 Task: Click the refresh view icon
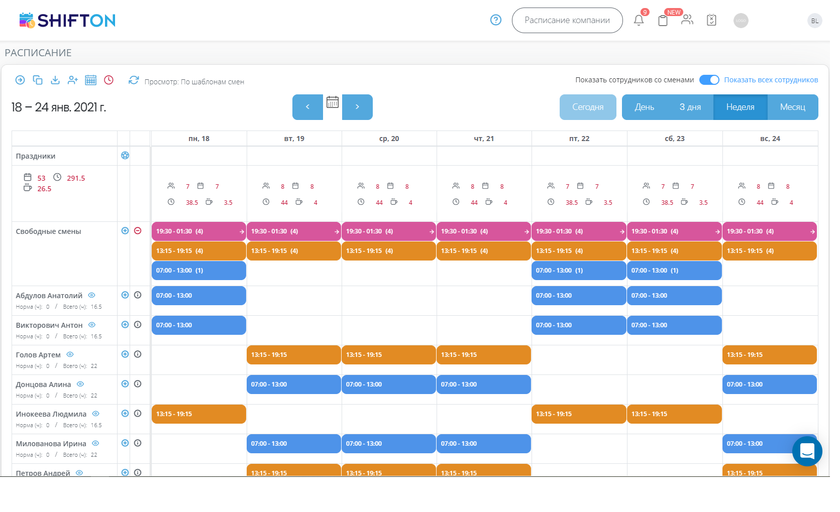coord(133,80)
